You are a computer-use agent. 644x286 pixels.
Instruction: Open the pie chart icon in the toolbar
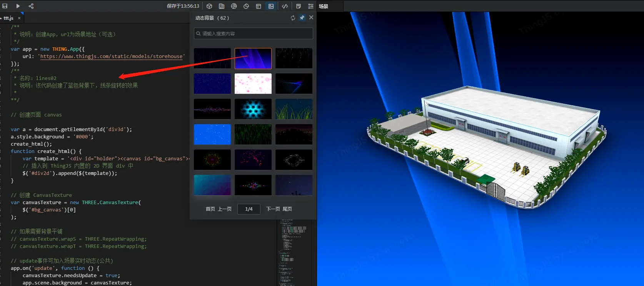click(x=246, y=6)
